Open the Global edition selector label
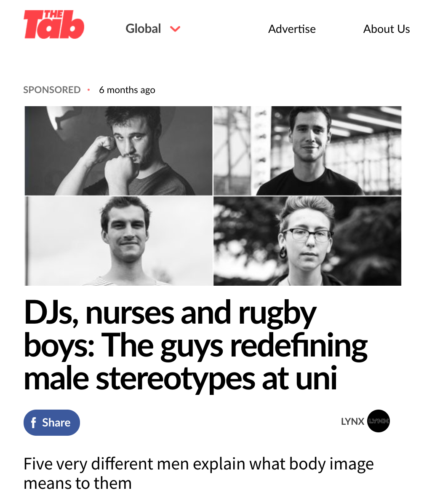The width and height of the screenshot is (432, 504). point(143,29)
